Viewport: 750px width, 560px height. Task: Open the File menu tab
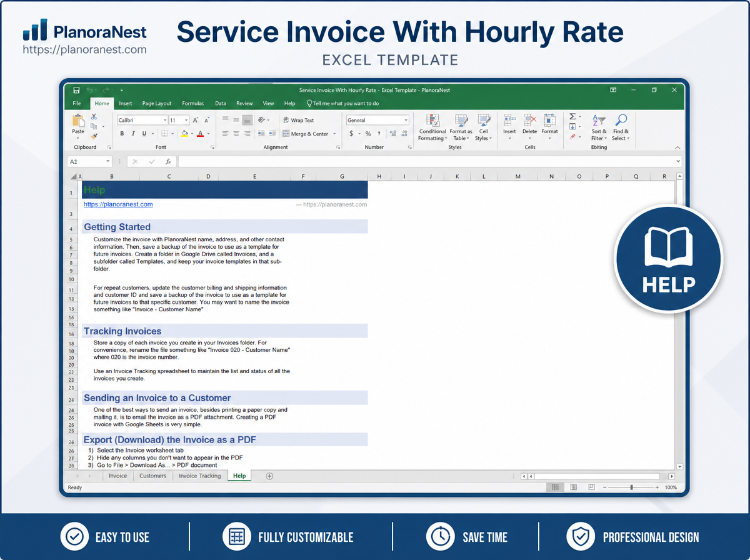click(x=77, y=103)
